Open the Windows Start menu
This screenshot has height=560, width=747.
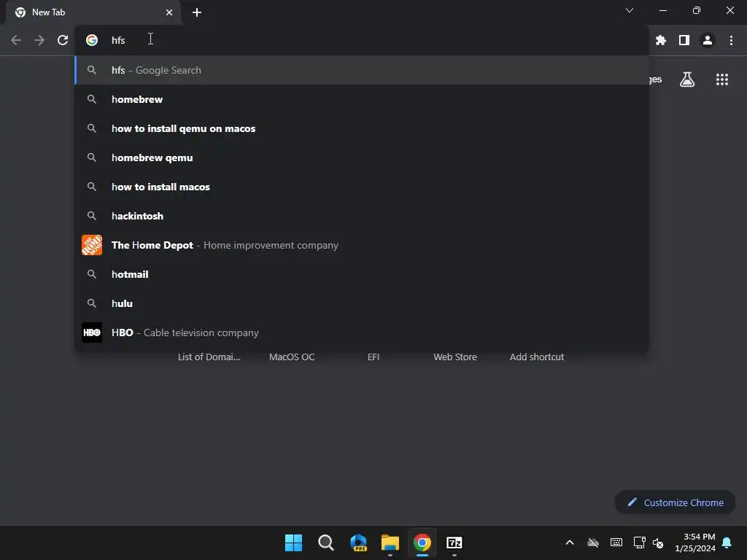293,542
